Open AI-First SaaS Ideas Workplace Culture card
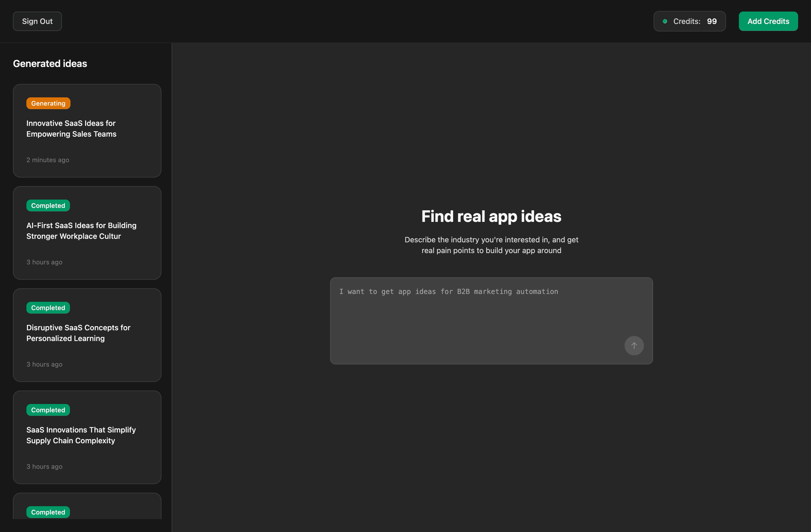The height and width of the screenshot is (532, 811). coord(87,233)
